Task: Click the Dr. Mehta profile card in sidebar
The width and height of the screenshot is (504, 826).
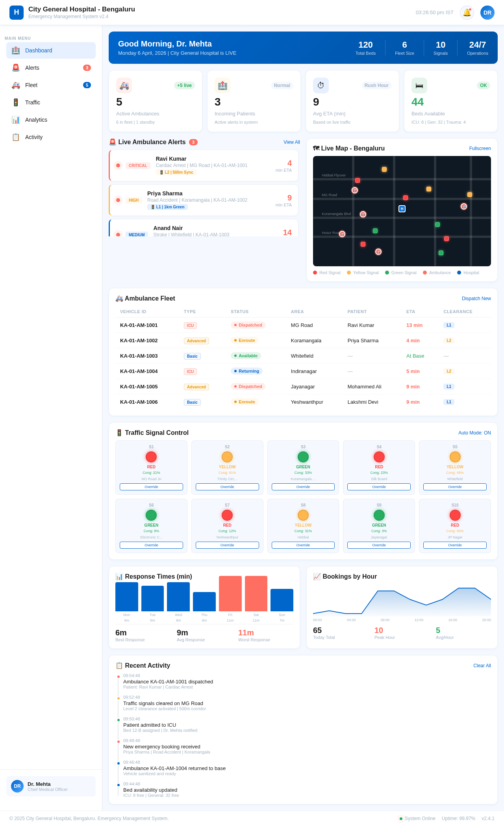Action: [51, 786]
